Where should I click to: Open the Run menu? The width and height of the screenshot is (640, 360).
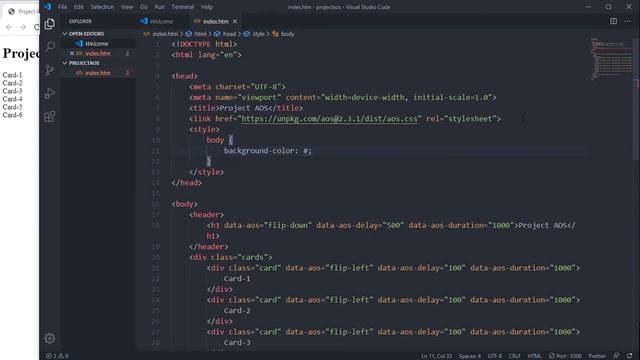[x=160, y=7]
